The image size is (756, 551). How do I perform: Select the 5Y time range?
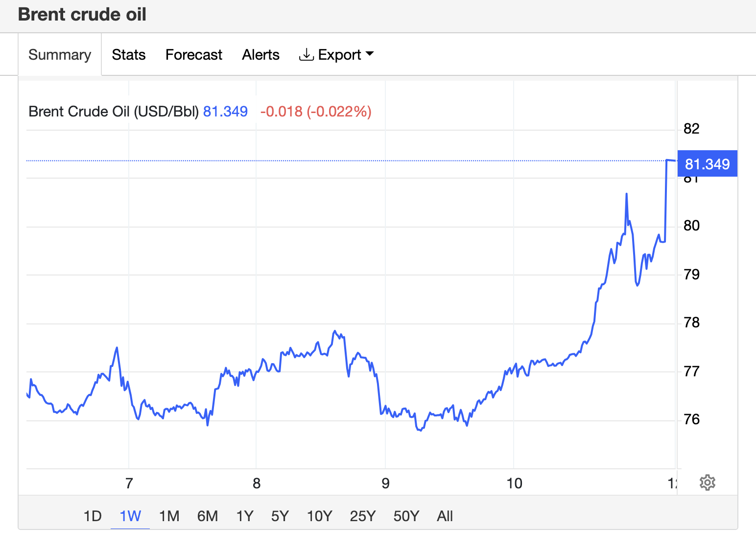(280, 516)
